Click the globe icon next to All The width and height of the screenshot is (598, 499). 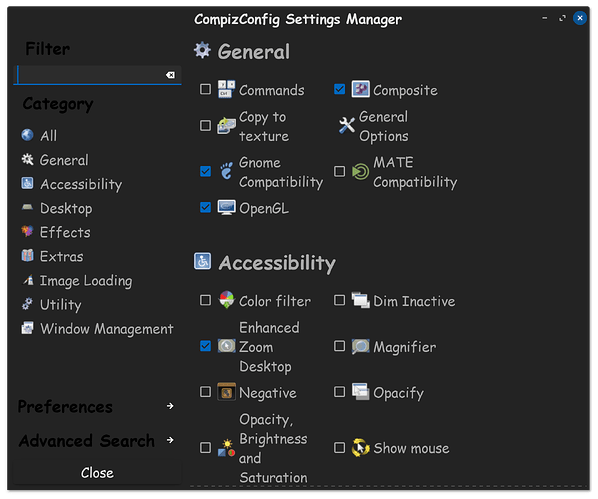tap(27, 135)
